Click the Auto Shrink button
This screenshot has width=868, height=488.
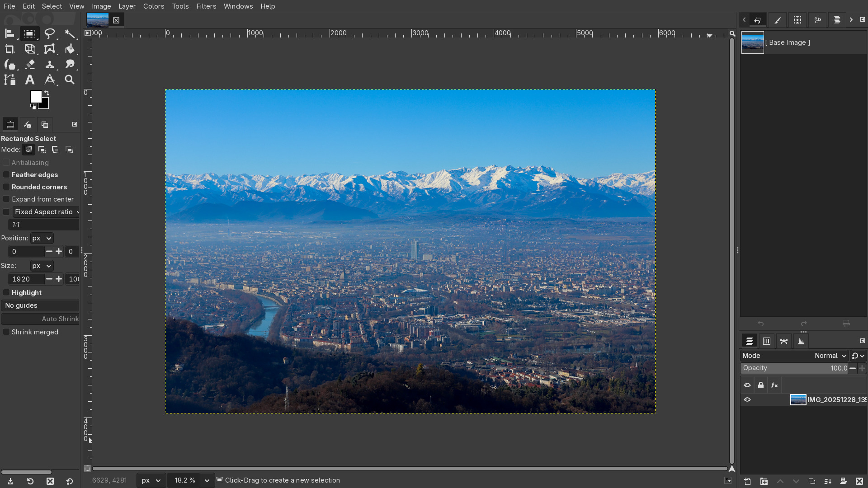tap(41, 319)
